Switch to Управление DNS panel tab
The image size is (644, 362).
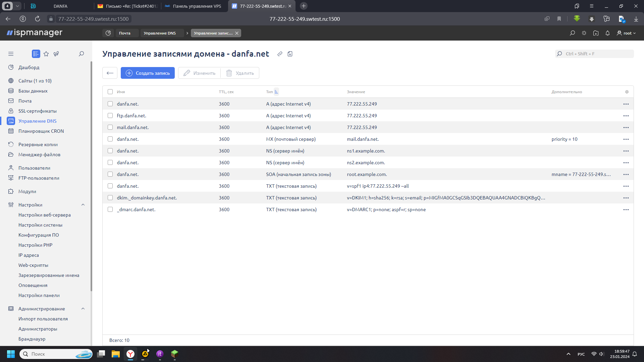[162, 33]
